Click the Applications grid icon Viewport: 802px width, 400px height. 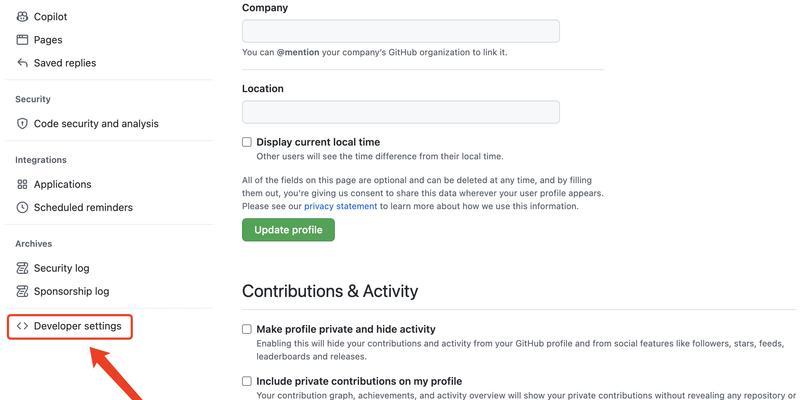[22, 184]
